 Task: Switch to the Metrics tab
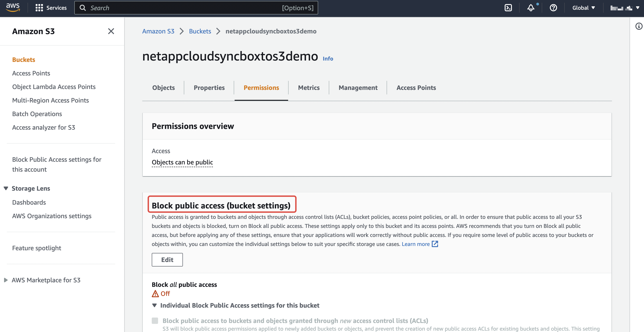[309, 87]
